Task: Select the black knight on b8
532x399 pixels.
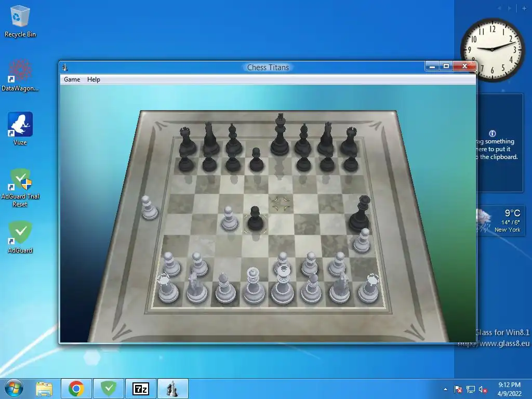Action: (x=210, y=138)
